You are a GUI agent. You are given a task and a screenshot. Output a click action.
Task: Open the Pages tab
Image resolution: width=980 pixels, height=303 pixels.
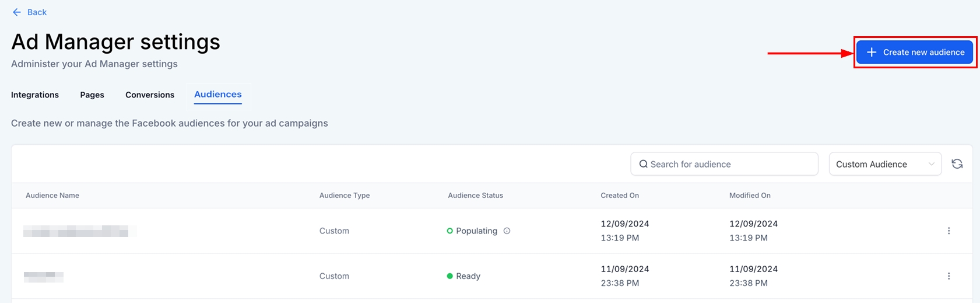click(92, 95)
